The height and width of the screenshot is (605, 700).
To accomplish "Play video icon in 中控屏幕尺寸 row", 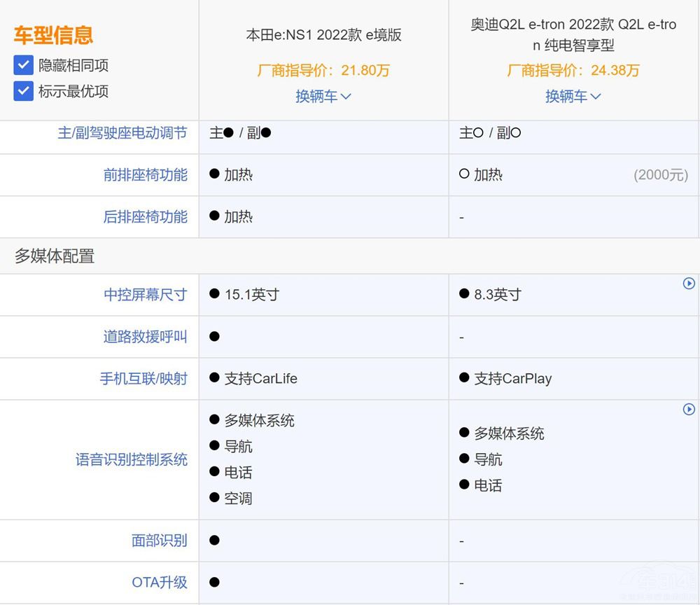I will [689, 284].
